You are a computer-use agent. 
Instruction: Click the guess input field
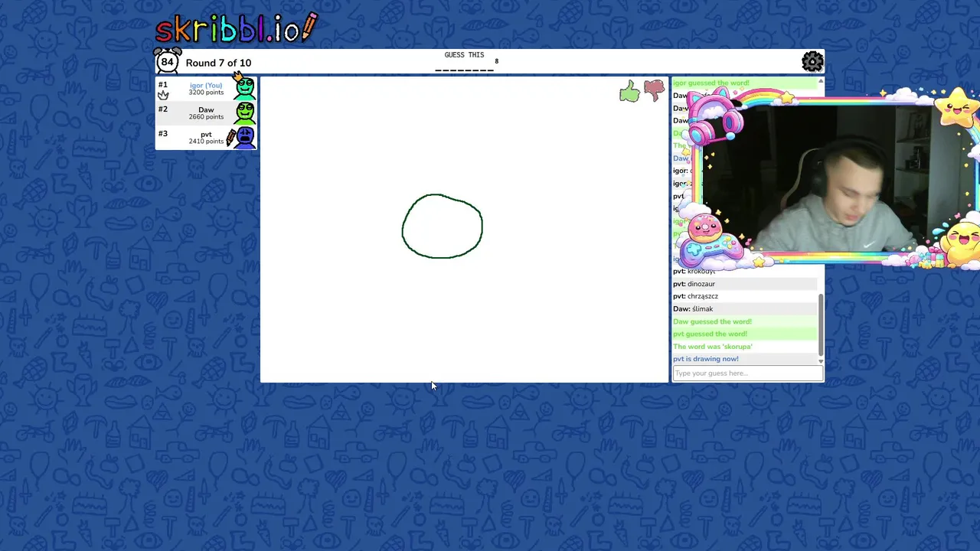[747, 373]
